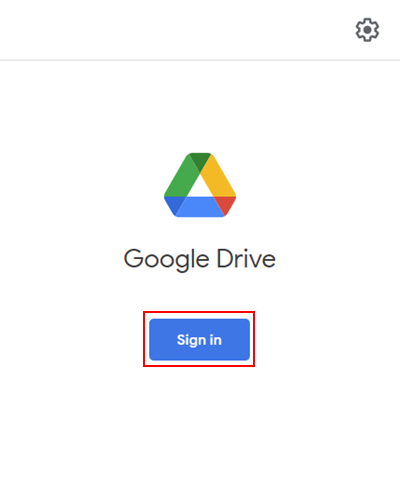Click the word "Google" in the title
Screen dimensions: 400x477
[167, 260]
